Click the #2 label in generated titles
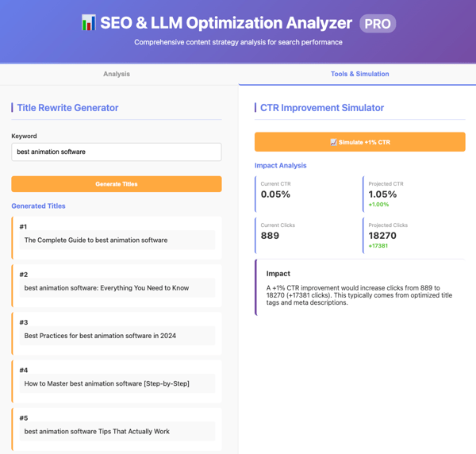 pos(23,275)
